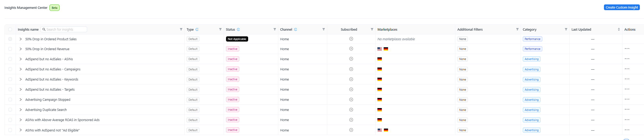
Task: Click Performance tag in 50% Drop in Ordered Product Sales row
Action: 532,39
